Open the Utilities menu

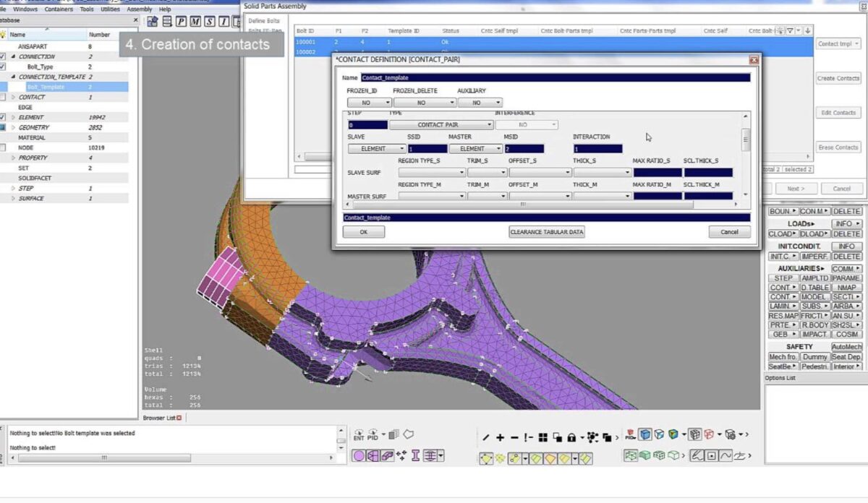click(x=110, y=9)
